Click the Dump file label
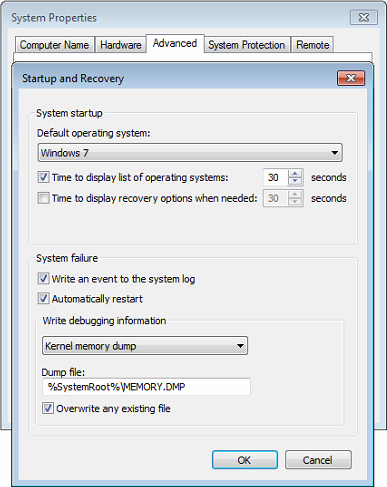The image size is (387, 487). pos(63,372)
